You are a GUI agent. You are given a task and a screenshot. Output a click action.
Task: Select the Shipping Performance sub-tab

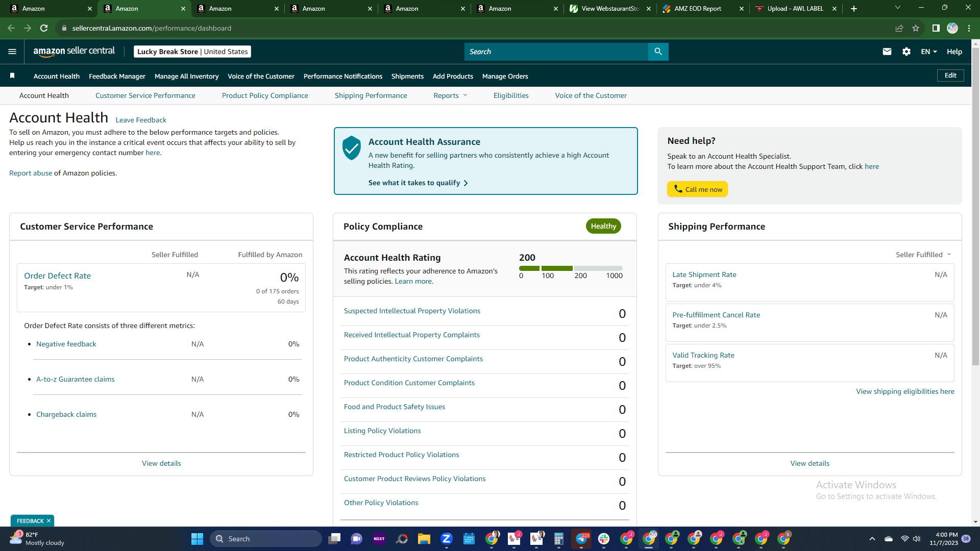coord(371,95)
